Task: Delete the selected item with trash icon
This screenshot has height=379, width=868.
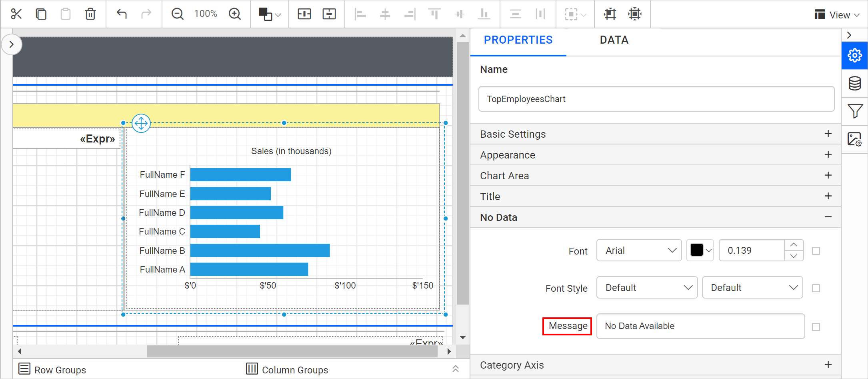Action: tap(90, 14)
